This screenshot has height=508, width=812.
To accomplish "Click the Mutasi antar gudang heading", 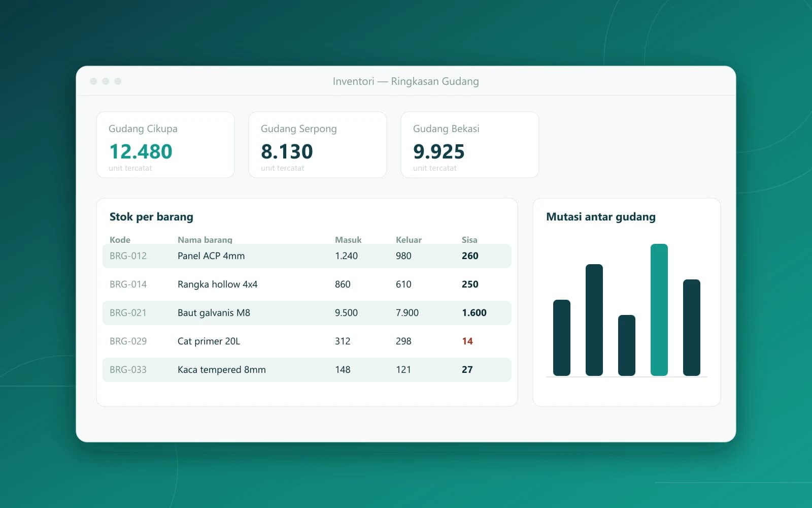I will point(601,217).
